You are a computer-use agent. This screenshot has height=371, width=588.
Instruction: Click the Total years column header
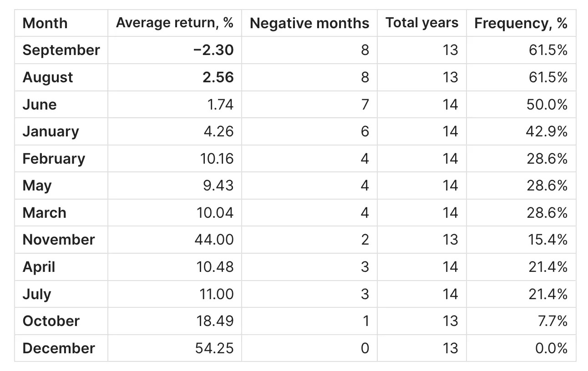point(422,23)
